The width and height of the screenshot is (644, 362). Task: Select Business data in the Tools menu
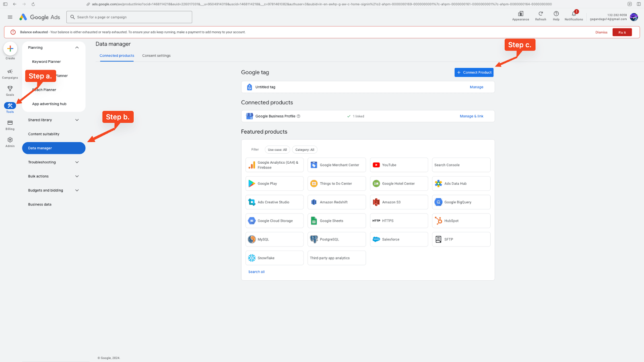tap(40, 205)
